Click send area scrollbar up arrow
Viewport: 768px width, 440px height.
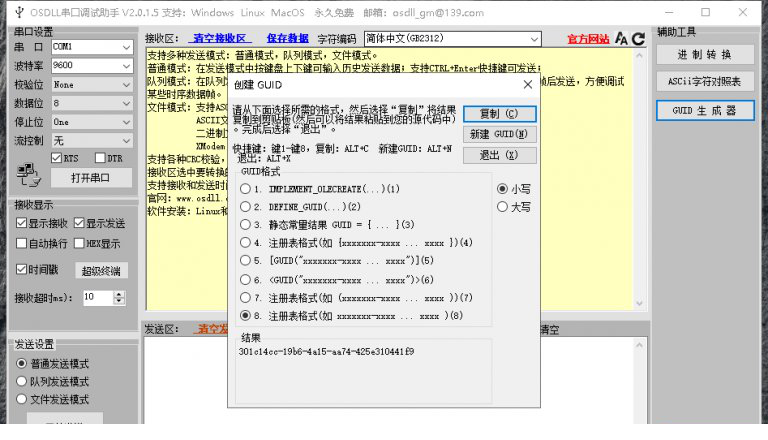(x=639, y=345)
